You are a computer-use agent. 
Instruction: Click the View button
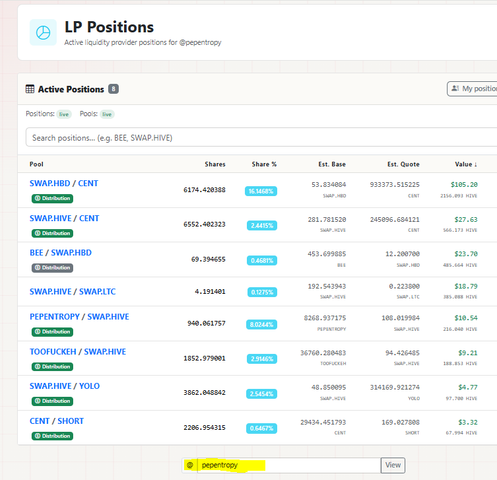(393, 465)
